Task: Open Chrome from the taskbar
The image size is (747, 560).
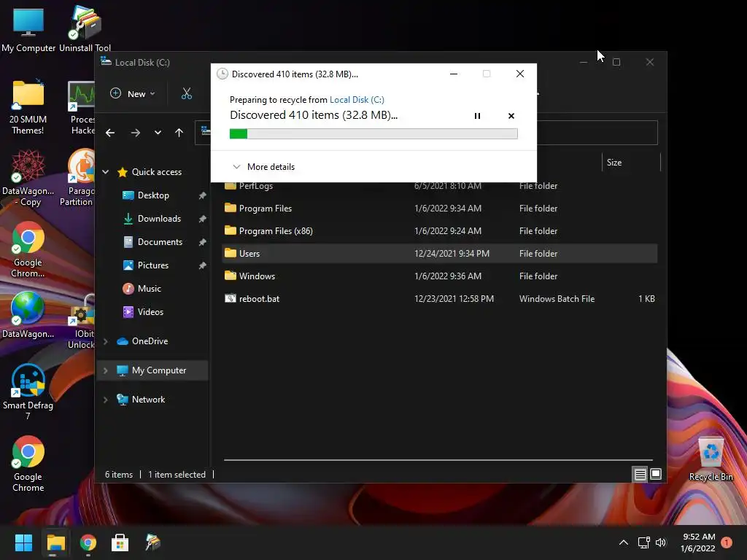Action: pos(88,542)
